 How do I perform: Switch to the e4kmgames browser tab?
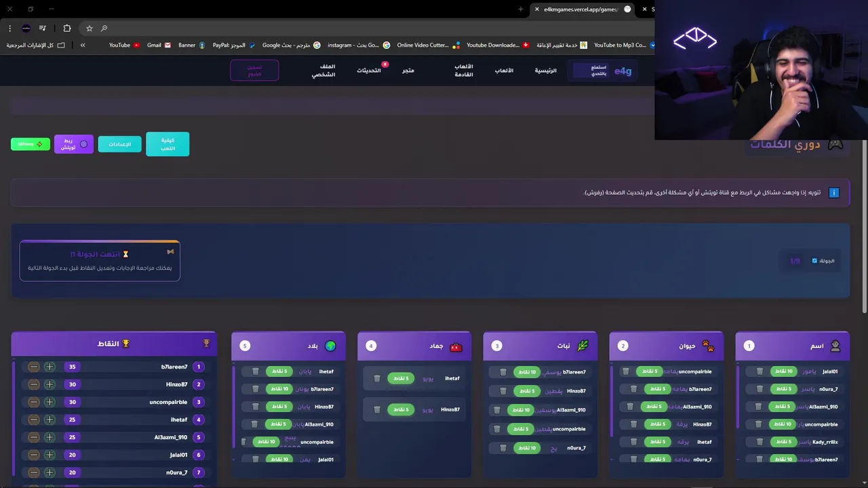tap(583, 9)
